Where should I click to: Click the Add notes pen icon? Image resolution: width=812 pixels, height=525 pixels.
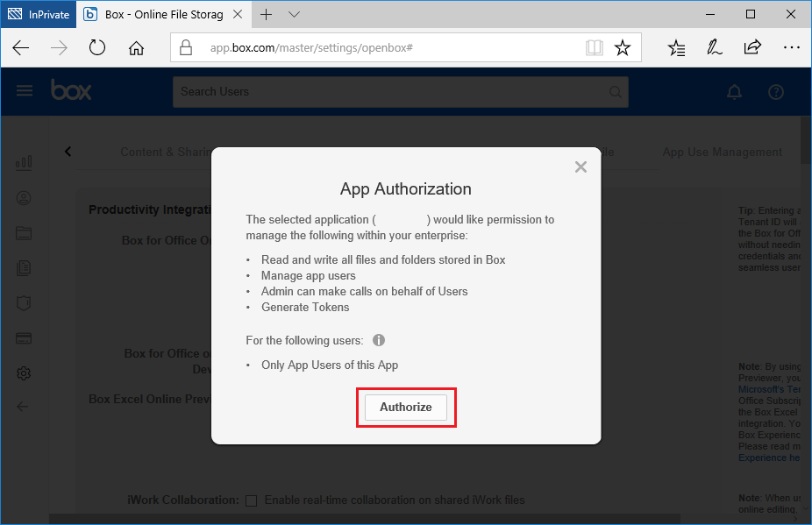[714, 47]
